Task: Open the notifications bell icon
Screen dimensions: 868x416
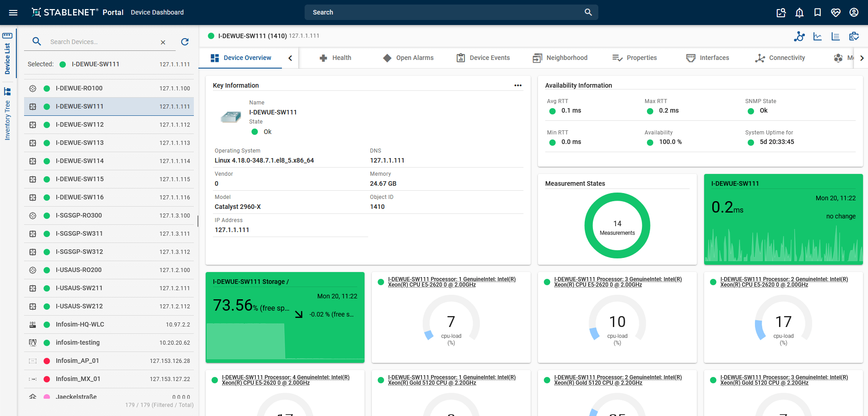Action: [x=799, y=12]
